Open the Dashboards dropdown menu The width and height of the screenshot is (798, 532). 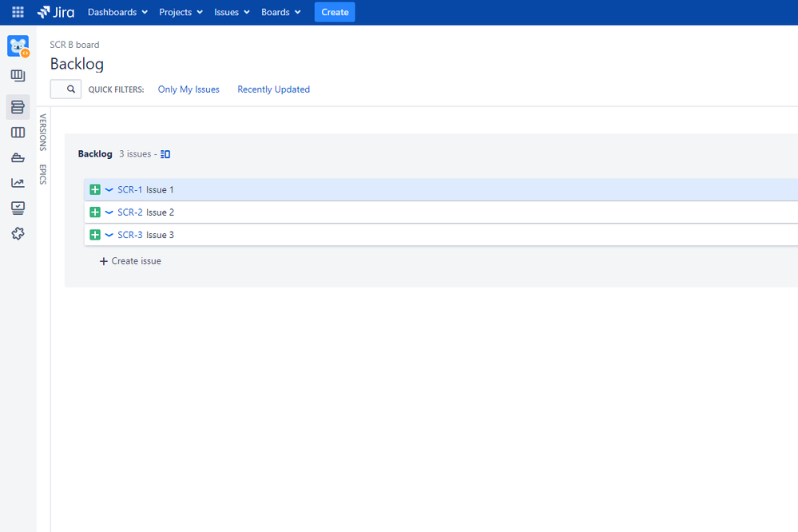(117, 12)
